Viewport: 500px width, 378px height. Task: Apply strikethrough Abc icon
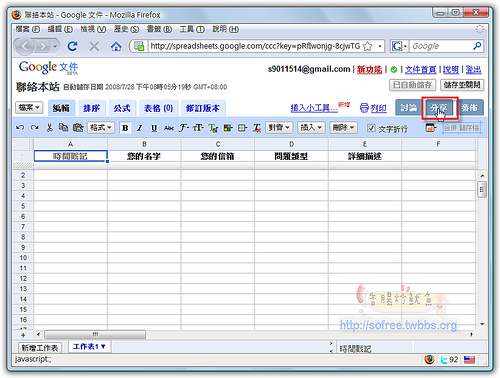169,128
